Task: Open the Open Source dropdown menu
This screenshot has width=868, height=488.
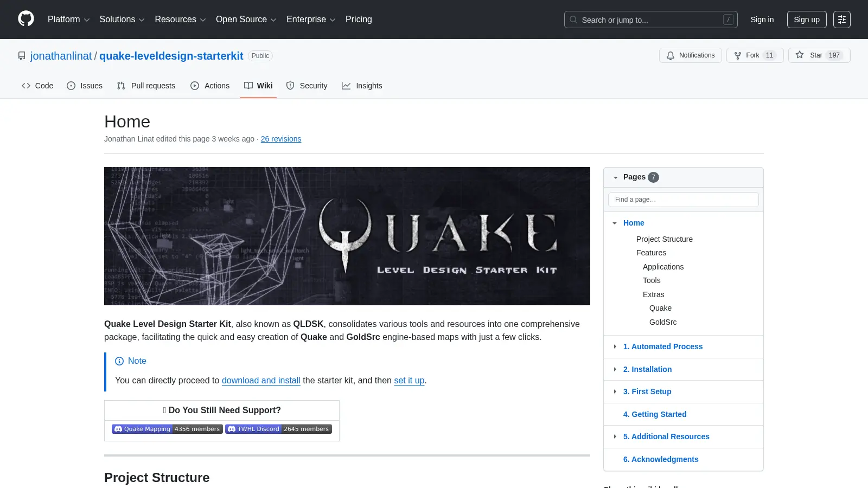Action: tap(246, 20)
